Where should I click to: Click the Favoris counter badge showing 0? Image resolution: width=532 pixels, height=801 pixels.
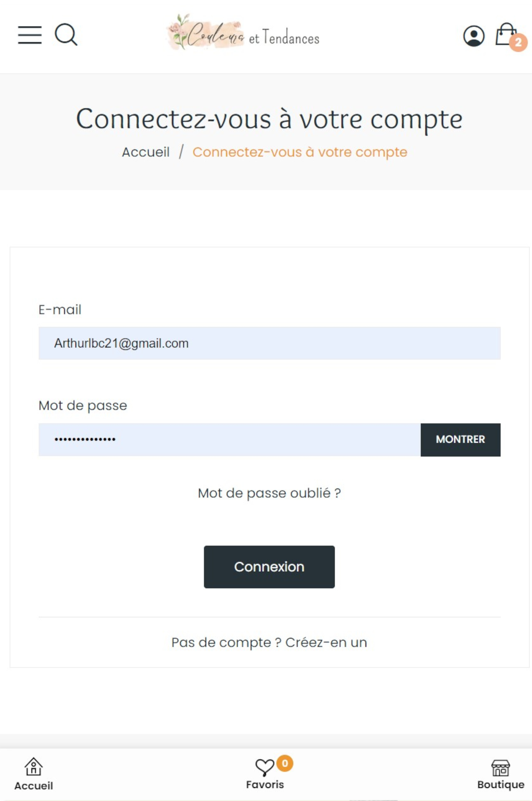pos(285,763)
